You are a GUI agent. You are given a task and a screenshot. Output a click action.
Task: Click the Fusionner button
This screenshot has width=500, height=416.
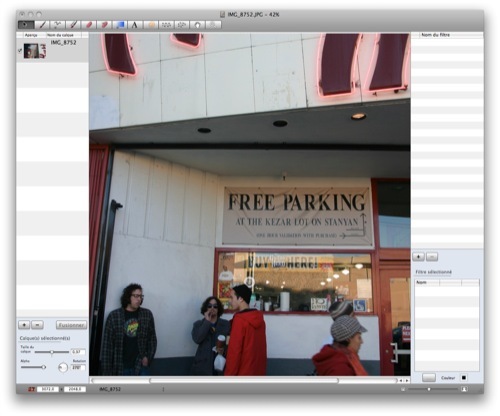[x=71, y=325]
